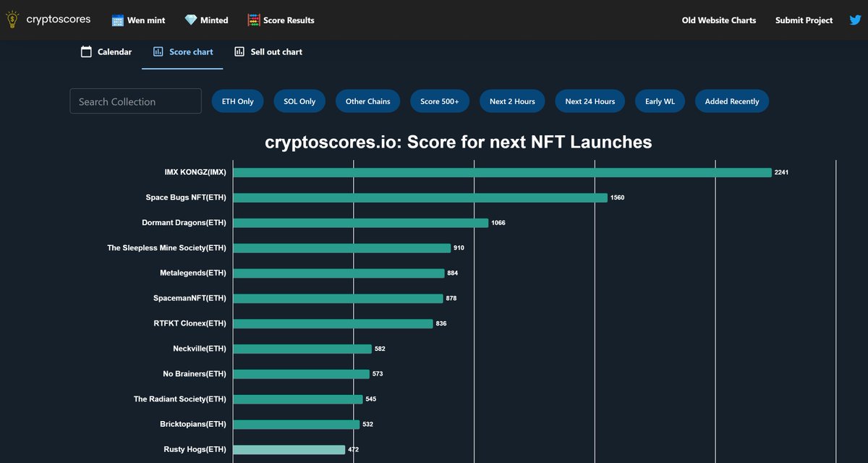Click the Sell out chart tab icon

tap(239, 51)
